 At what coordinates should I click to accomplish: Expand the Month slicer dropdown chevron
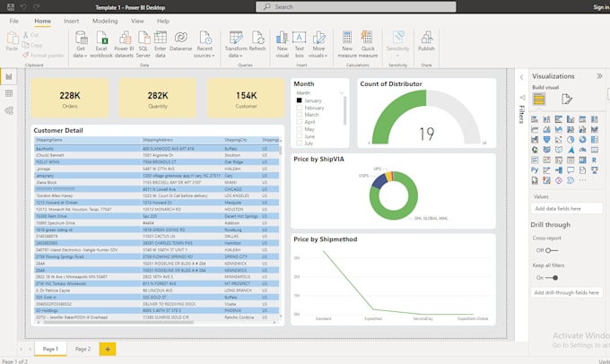pyautogui.click(x=342, y=93)
